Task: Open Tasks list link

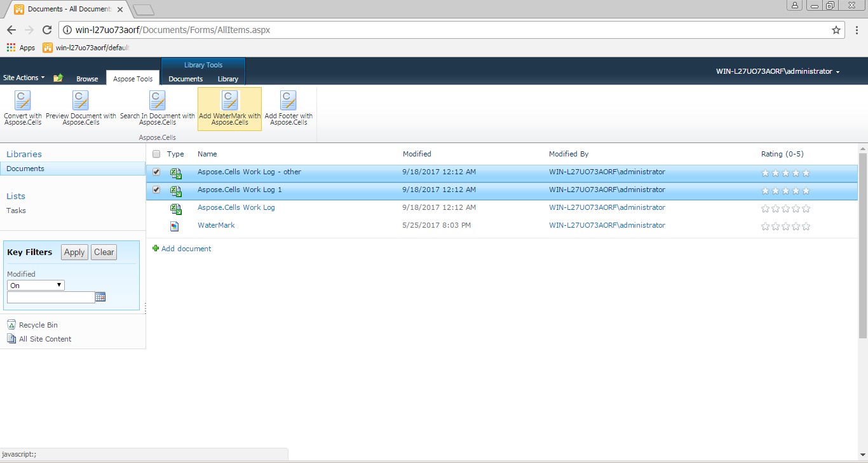Action: [16, 211]
